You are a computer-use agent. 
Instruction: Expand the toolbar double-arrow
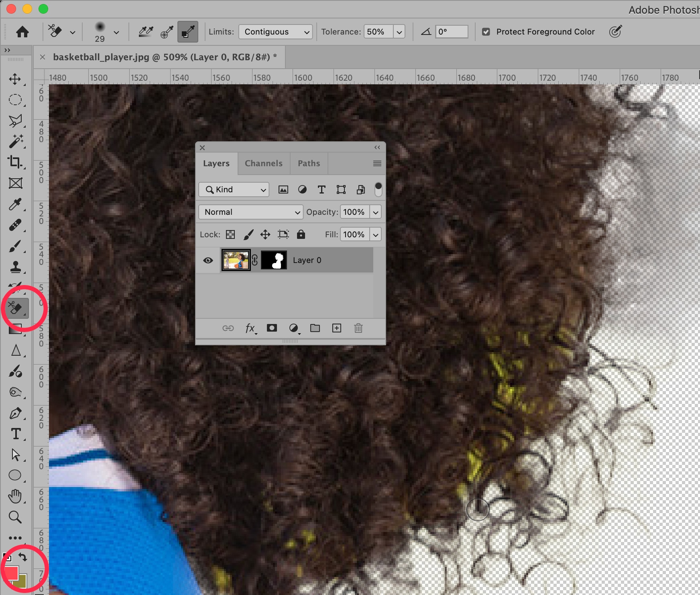coord(7,50)
